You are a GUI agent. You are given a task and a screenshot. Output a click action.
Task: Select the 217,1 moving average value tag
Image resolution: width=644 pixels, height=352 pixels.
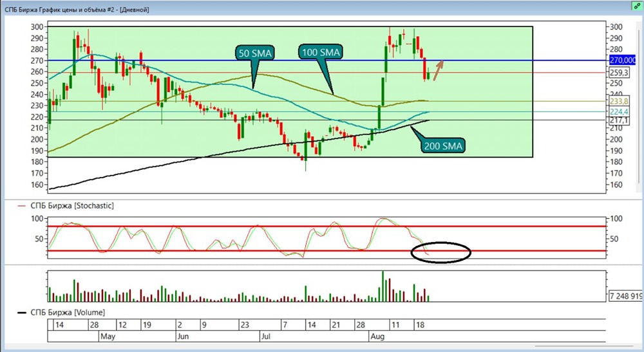click(x=620, y=120)
